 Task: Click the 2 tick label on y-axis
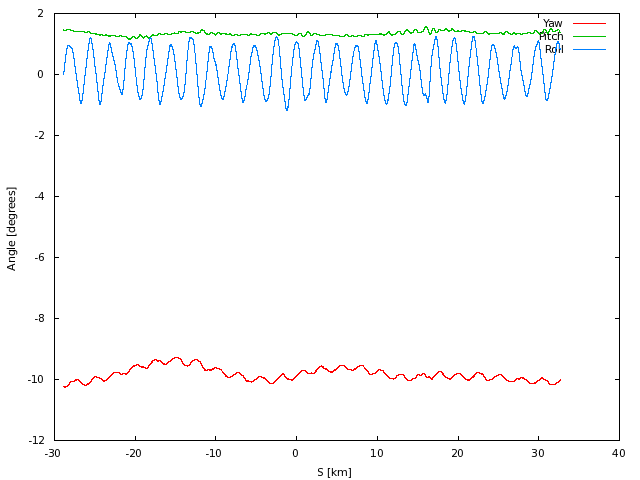pos(41,13)
